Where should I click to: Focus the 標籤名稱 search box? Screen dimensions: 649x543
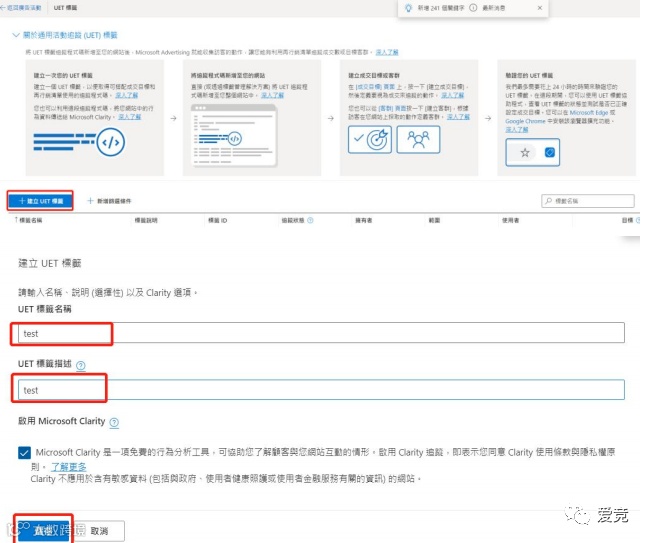(588, 201)
